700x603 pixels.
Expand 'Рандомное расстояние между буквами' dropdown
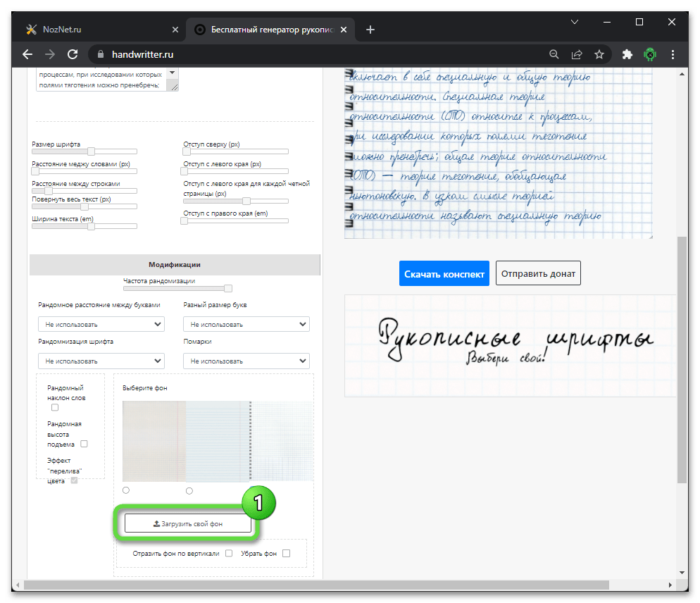click(x=101, y=325)
